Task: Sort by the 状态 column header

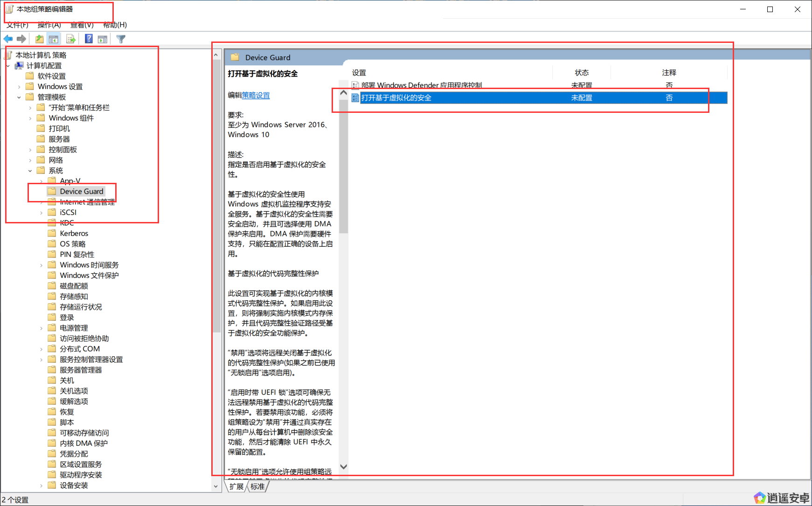Action: tap(582, 72)
